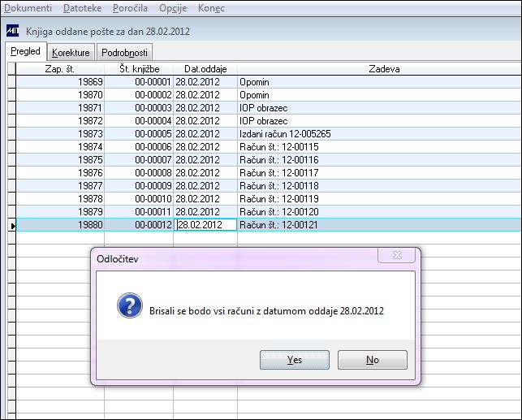Viewport: 522px width, 420px height.
Task: Click the date field in row 19880
Action: (205, 225)
